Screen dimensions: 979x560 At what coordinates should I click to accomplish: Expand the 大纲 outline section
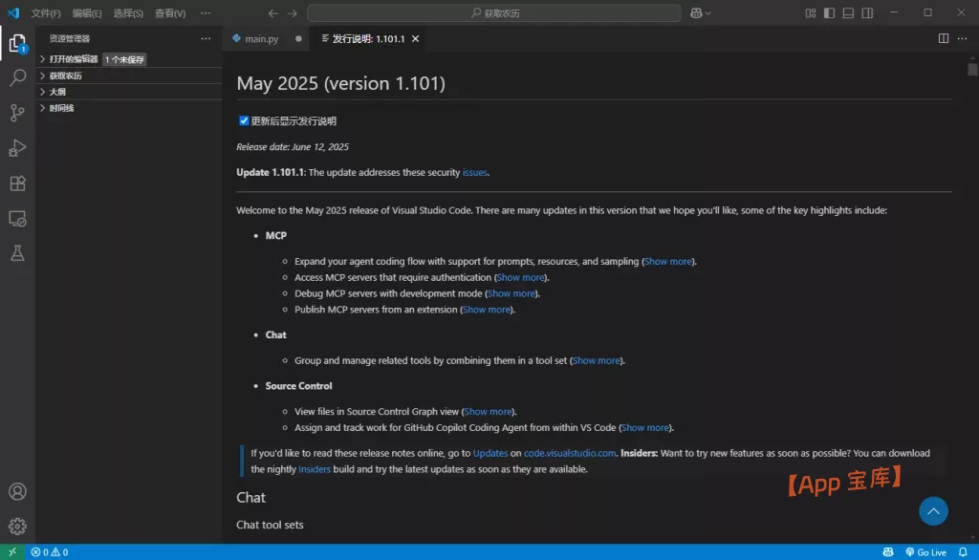57,92
